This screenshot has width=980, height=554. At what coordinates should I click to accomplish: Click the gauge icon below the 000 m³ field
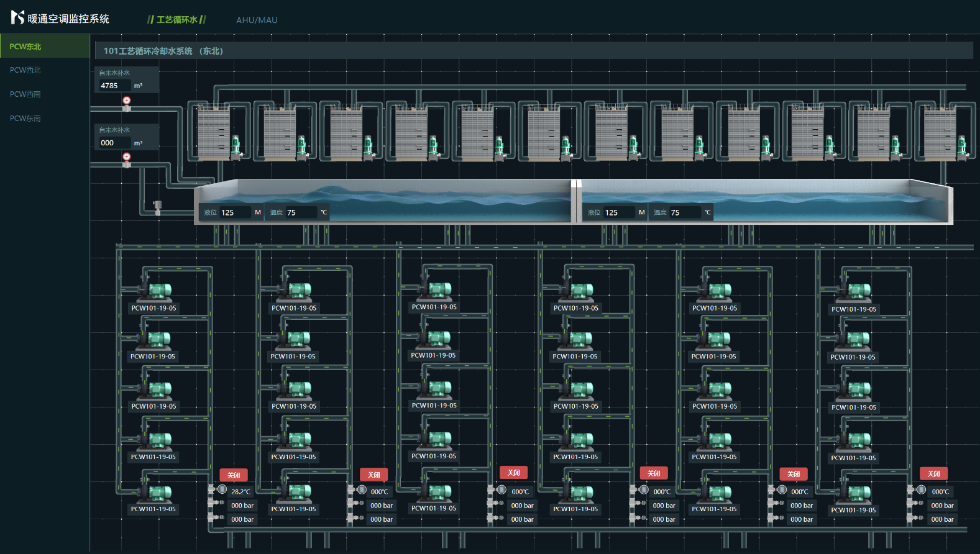tap(127, 157)
